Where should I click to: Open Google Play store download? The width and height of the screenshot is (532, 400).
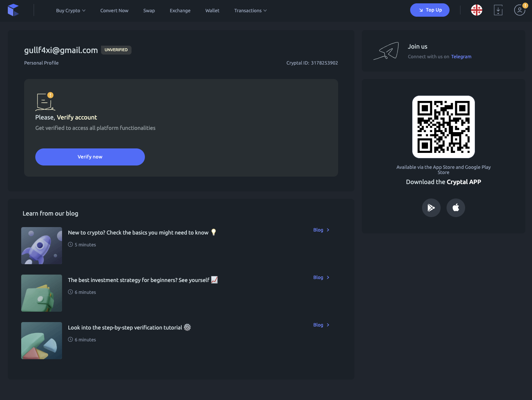[x=431, y=208]
